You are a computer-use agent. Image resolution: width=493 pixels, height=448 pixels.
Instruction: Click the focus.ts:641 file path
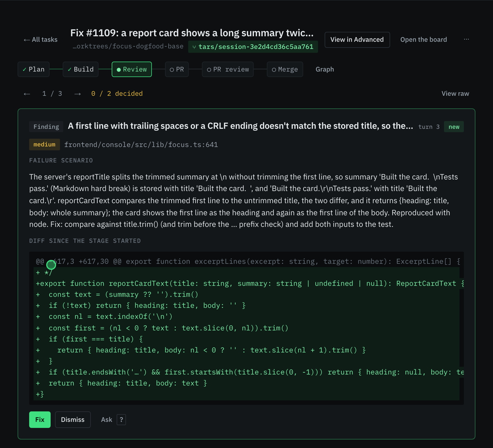pyautogui.click(x=141, y=145)
